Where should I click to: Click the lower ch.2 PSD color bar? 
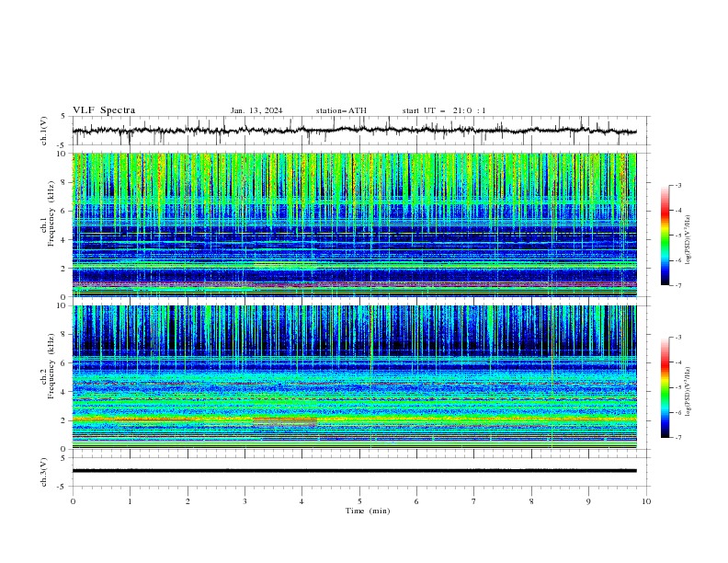(665, 387)
